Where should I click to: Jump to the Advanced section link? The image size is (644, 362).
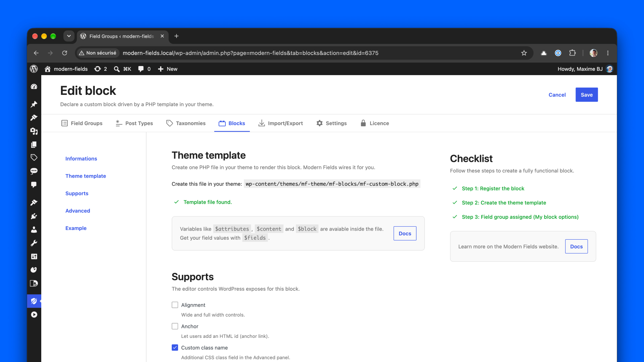78,211
